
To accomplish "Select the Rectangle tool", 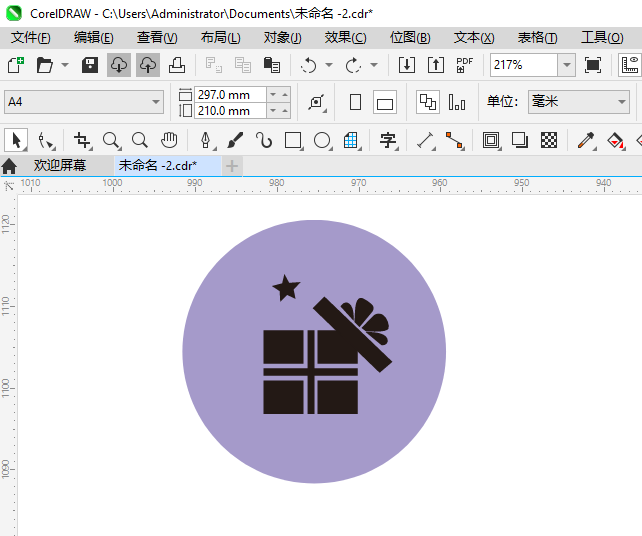I will pyautogui.click(x=293, y=140).
